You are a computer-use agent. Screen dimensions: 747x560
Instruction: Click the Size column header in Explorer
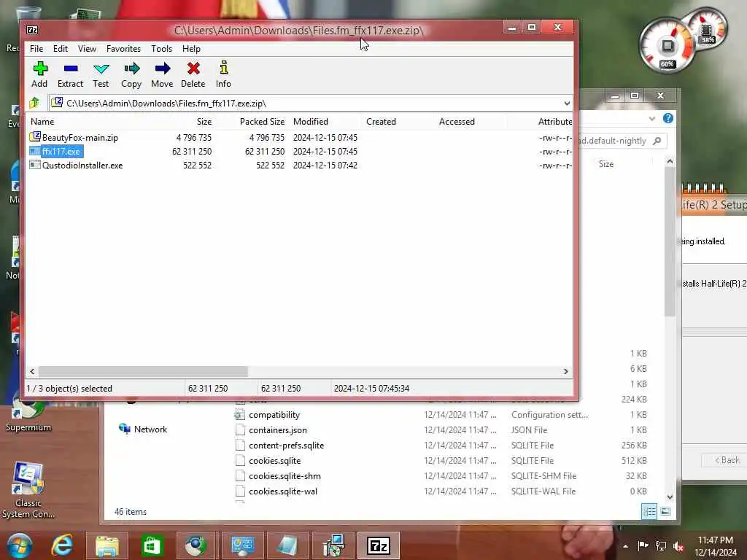606,164
